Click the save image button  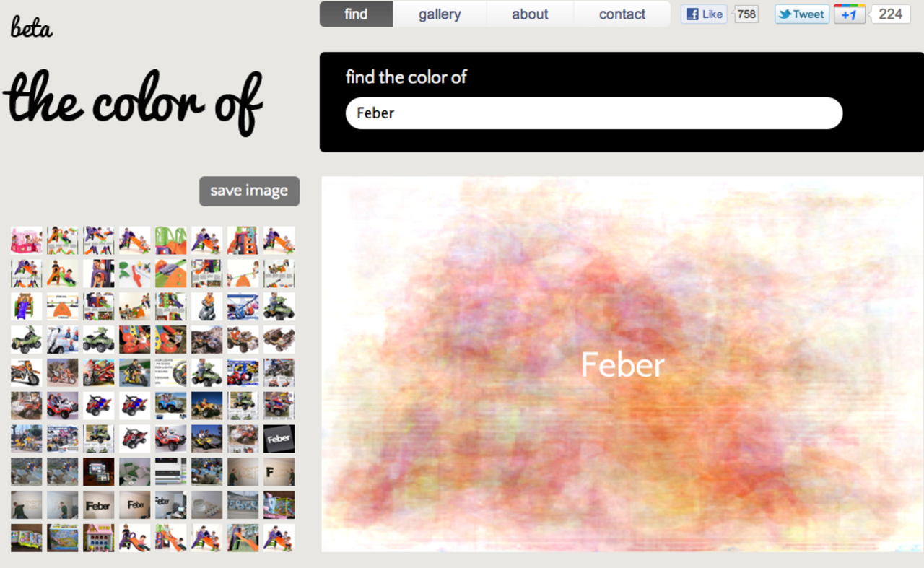click(x=249, y=191)
